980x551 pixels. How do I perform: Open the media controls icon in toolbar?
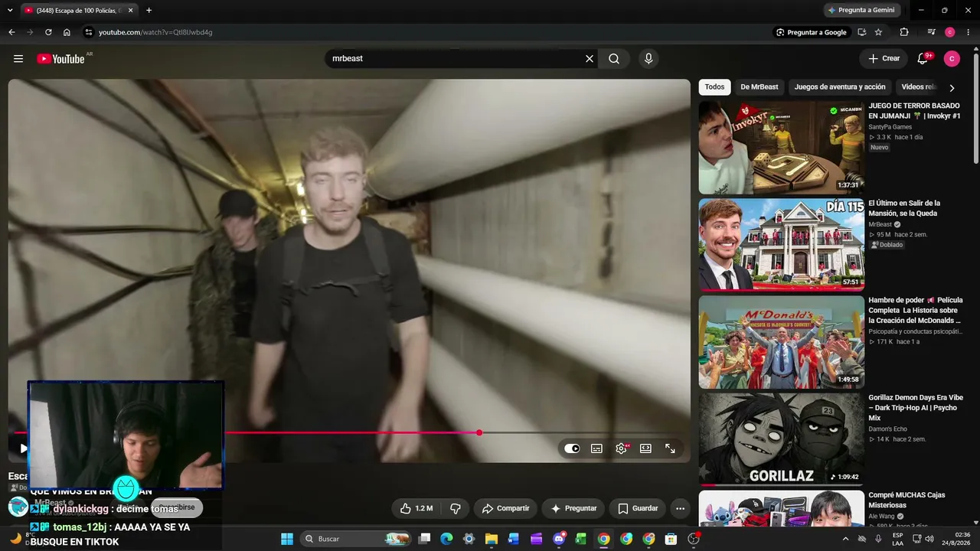coord(931,32)
